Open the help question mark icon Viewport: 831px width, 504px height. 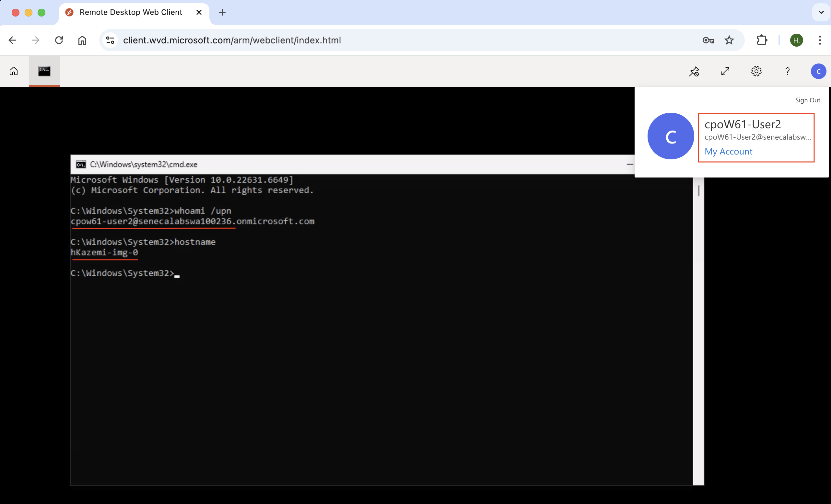(787, 72)
